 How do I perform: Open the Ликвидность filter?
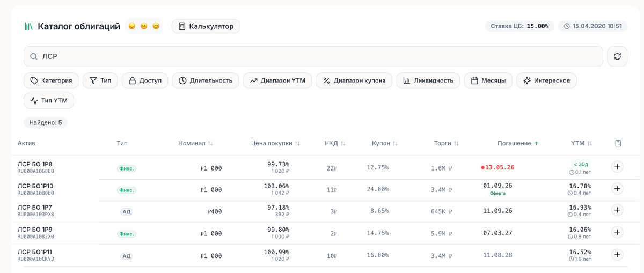coord(428,80)
